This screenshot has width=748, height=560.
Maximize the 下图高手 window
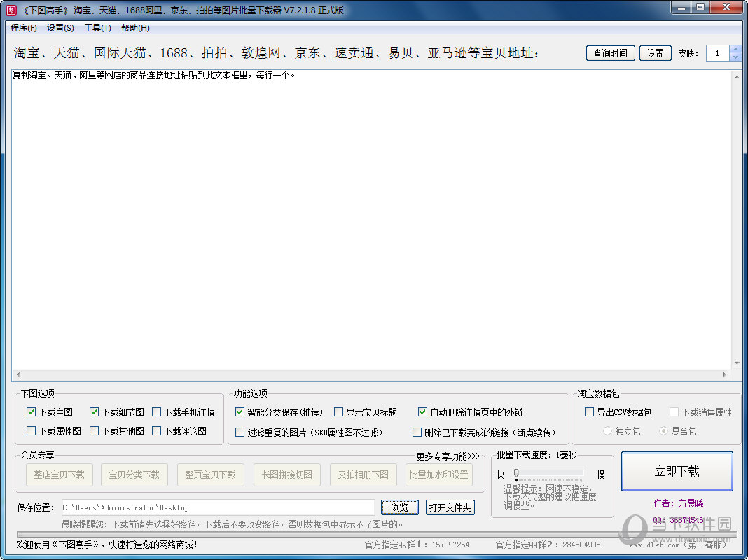click(x=700, y=8)
